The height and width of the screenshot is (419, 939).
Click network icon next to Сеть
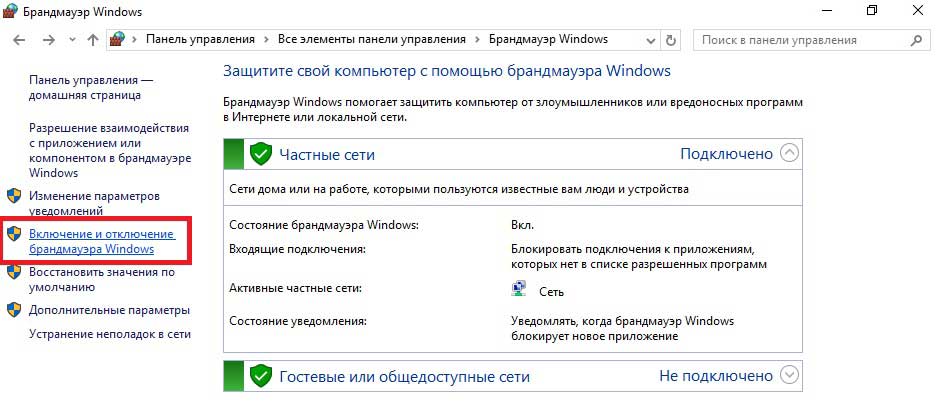(519, 290)
